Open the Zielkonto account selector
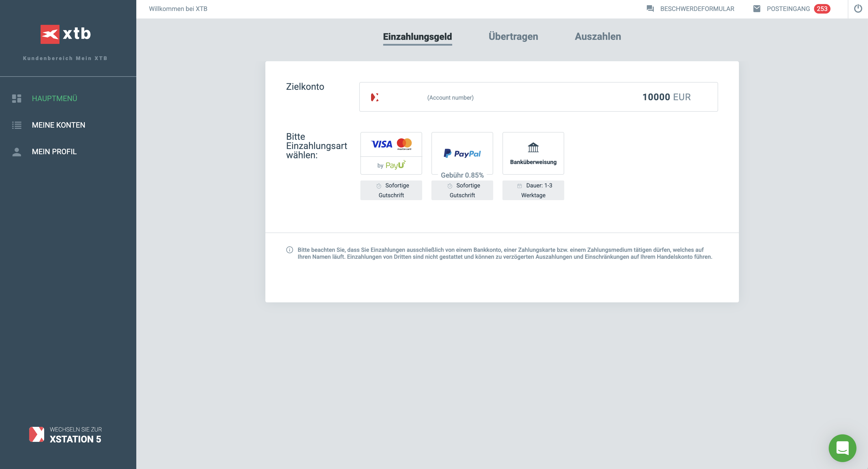868x469 pixels. click(x=538, y=97)
